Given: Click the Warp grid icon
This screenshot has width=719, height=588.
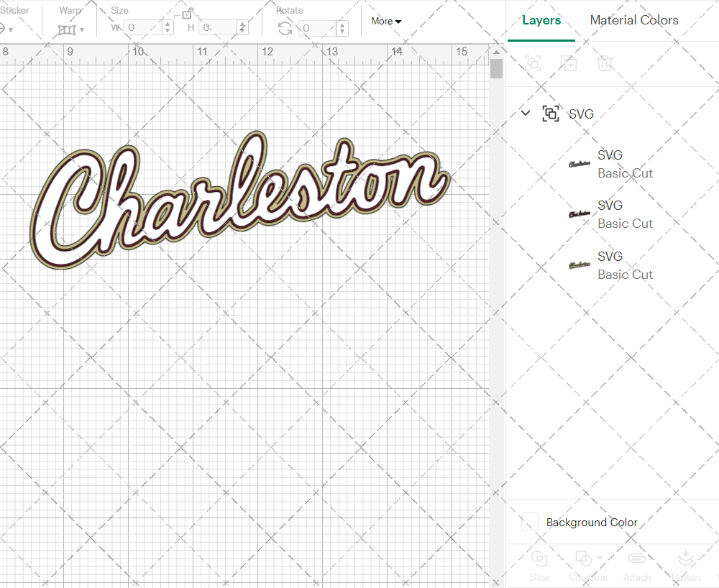Looking at the screenshot, I should tap(67, 29).
